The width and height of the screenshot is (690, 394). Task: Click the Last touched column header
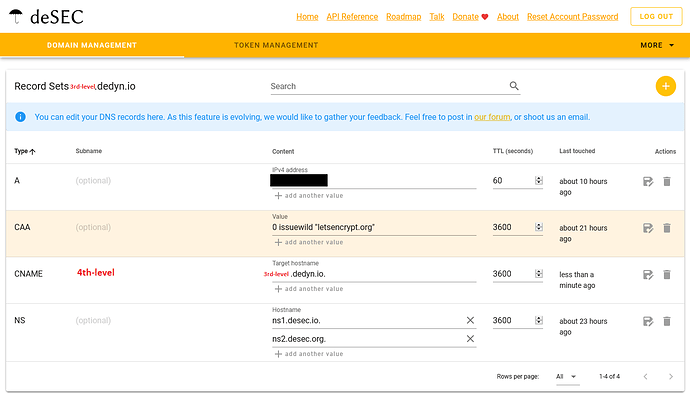point(577,151)
